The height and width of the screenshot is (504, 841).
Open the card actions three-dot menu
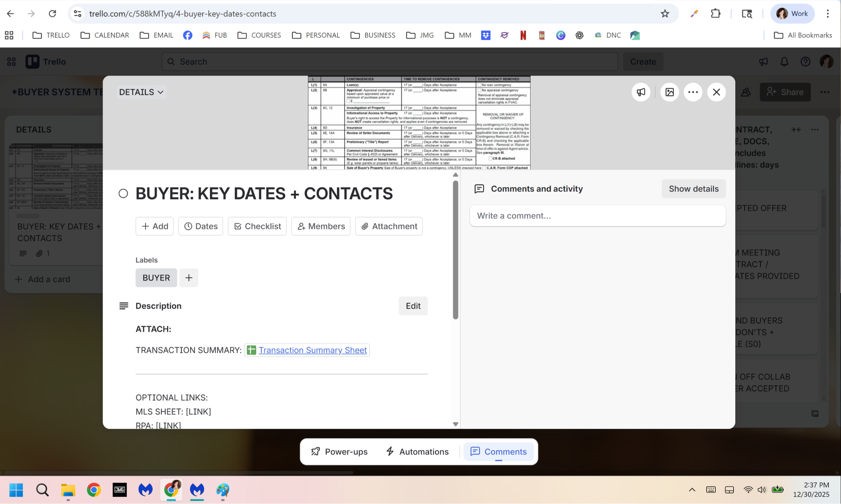click(693, 92)
